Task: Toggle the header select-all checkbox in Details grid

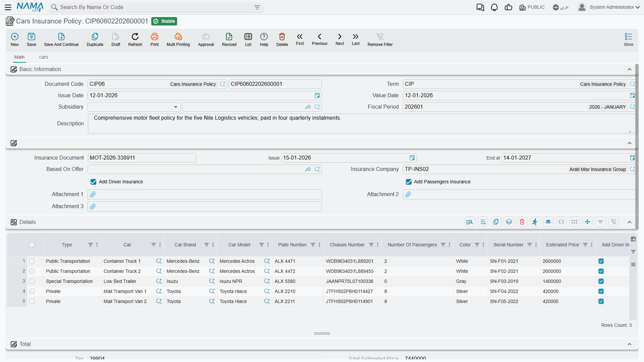Action: (32, 245)
